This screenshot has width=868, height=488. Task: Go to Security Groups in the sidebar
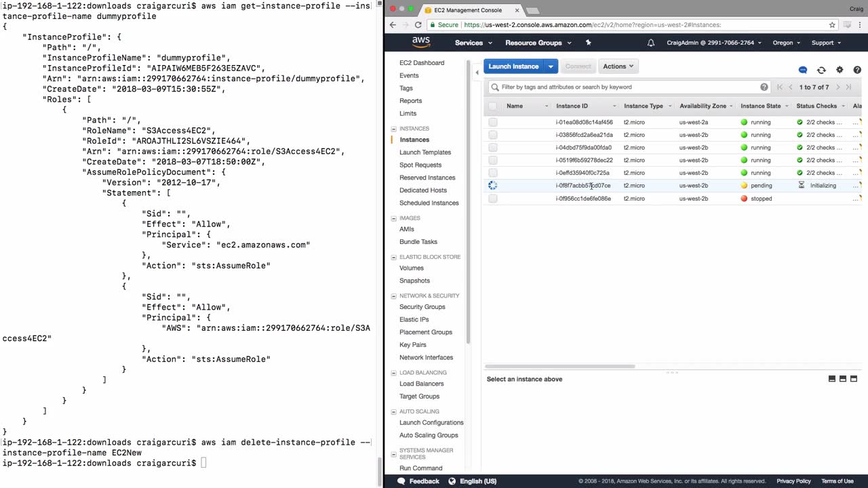422,307
